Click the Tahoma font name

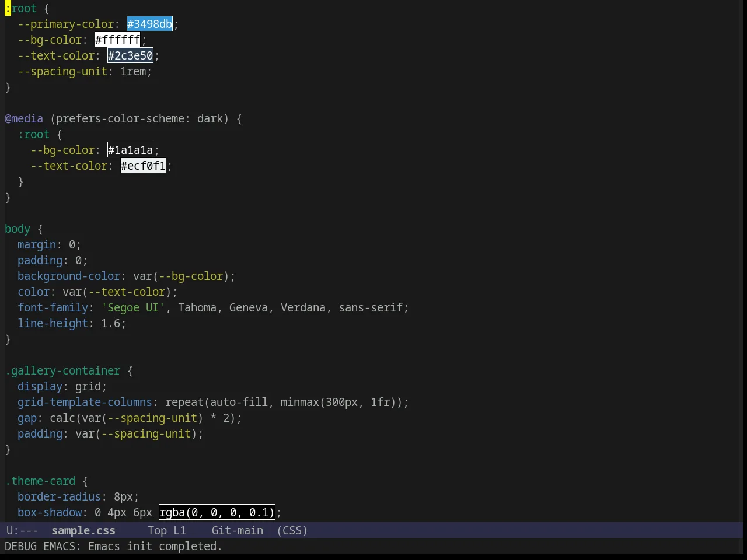coord(197,307)
